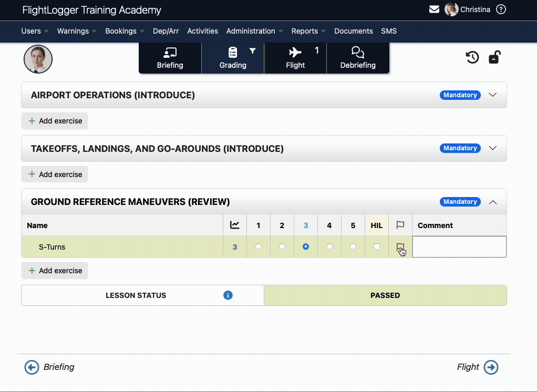Viewport: 537px width, 392px height.
Task: Check the HIL box for S-Turns
Action: tap(376, 246)
